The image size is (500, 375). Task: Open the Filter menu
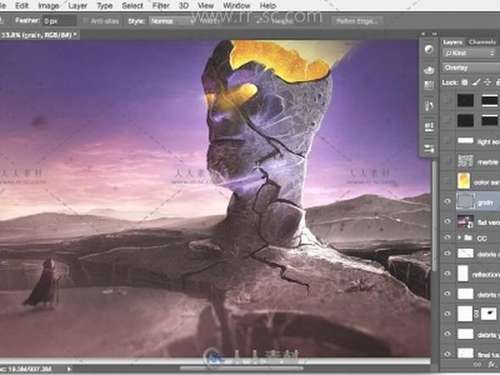click(161, 6)
